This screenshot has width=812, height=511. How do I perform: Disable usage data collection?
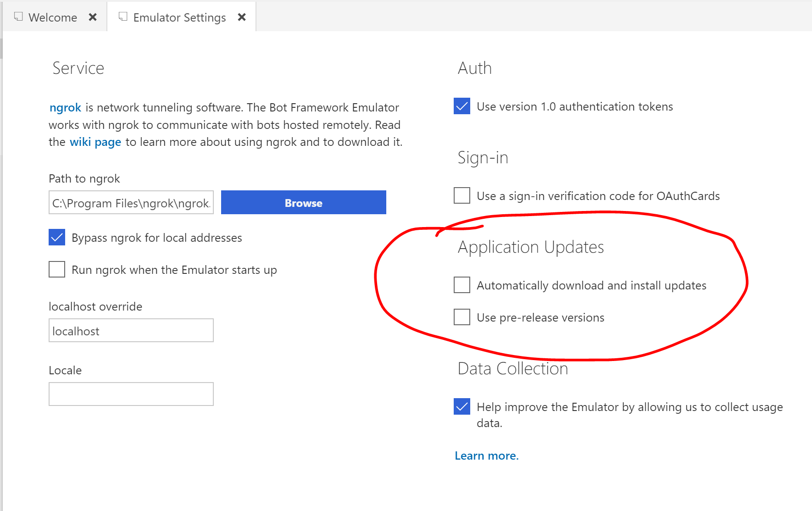[x=461, y=406]
